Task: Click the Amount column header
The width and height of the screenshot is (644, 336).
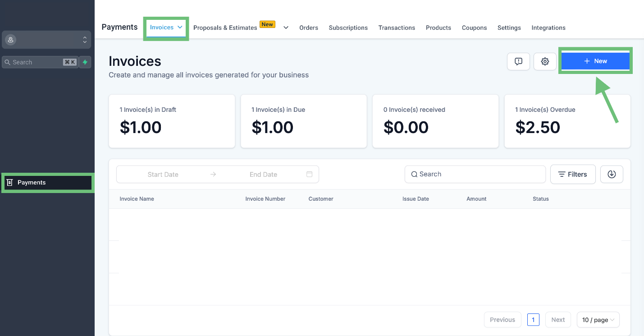Action: (x=476, y=199)
